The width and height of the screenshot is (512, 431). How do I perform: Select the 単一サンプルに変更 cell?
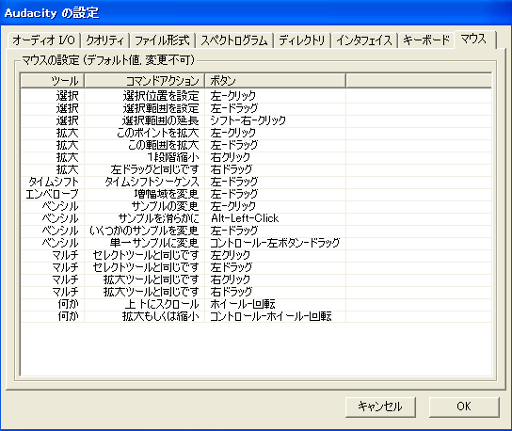pyautogui.click(x=144, y=243)
